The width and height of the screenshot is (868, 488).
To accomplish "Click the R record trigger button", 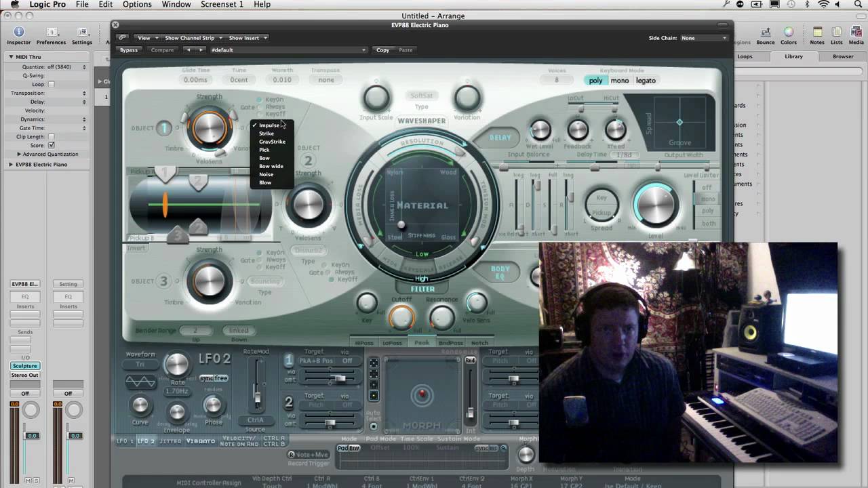I will tap(292, 455).
